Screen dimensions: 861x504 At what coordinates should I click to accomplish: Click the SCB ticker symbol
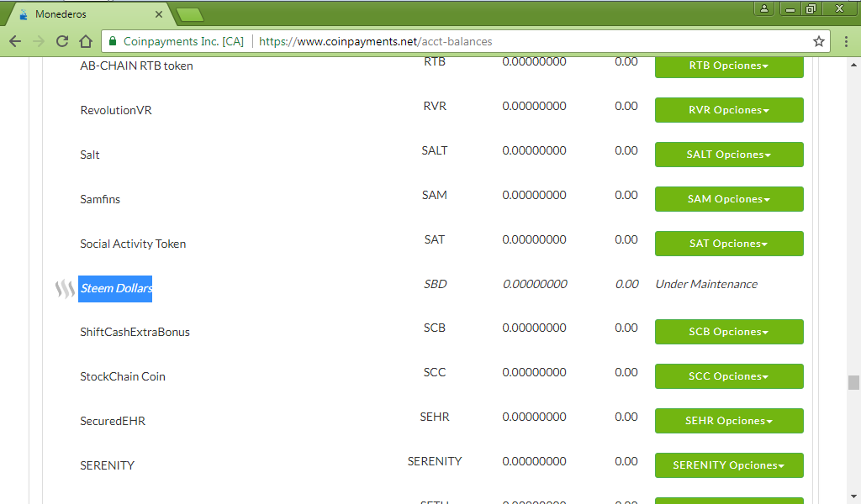click(x=435, y=328)
